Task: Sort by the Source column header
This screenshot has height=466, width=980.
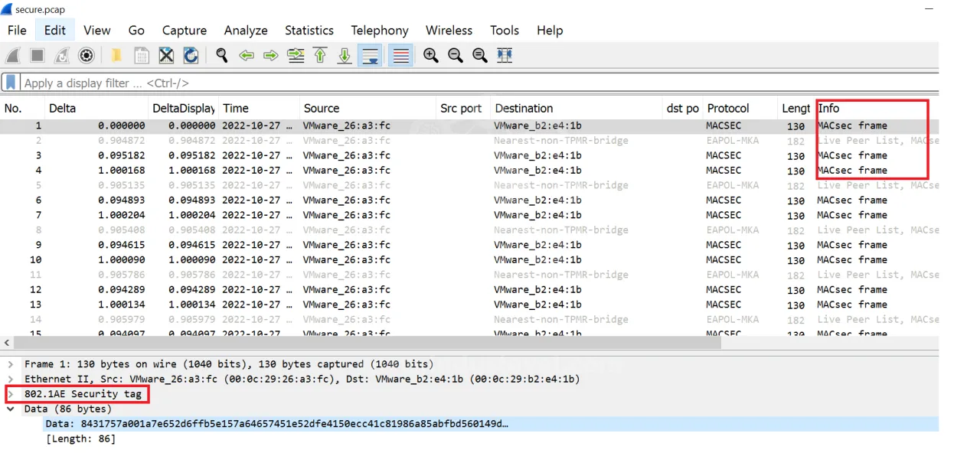Action: tap(367, 108)
